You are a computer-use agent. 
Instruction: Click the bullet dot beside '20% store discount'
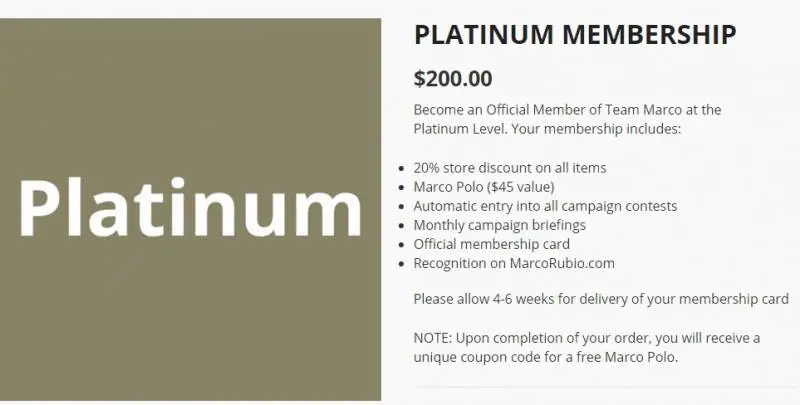tap(402, 169)
